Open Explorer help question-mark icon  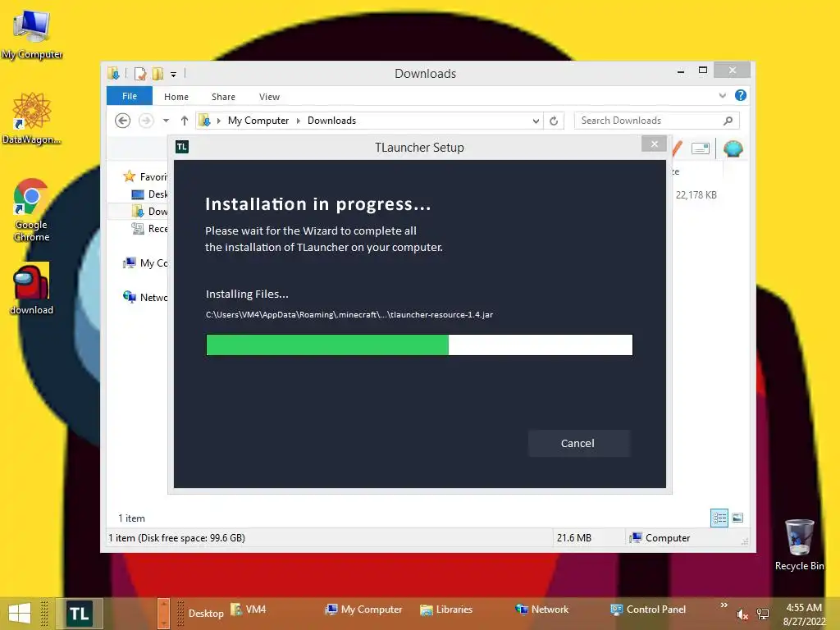[x=741, y=95]
